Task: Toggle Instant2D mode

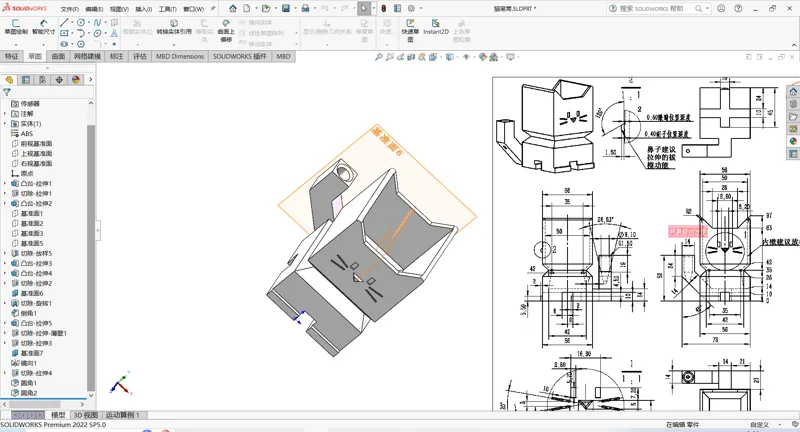Action: (435, 27)
